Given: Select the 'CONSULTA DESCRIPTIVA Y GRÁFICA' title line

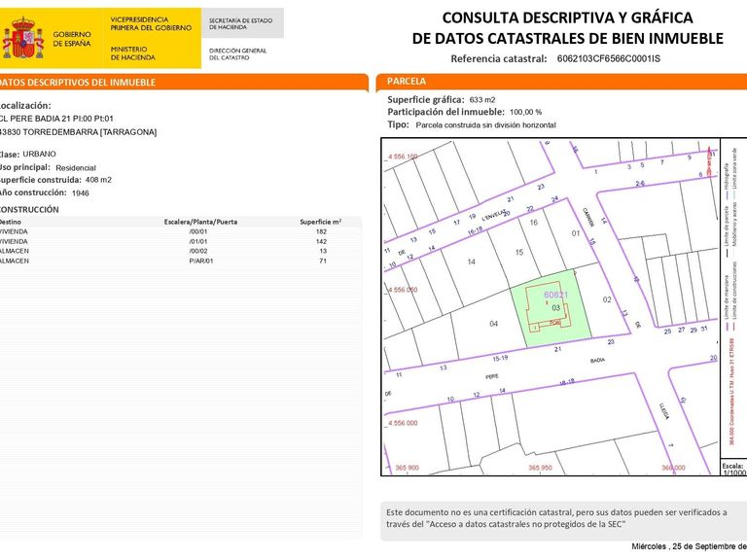Looking at the screenshot, I should point(567,17).
